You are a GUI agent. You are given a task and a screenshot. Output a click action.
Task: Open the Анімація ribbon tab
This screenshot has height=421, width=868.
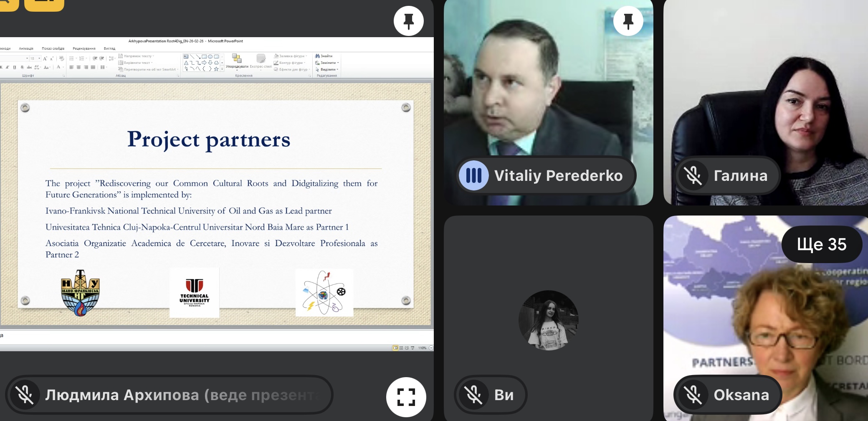(26, 48)
